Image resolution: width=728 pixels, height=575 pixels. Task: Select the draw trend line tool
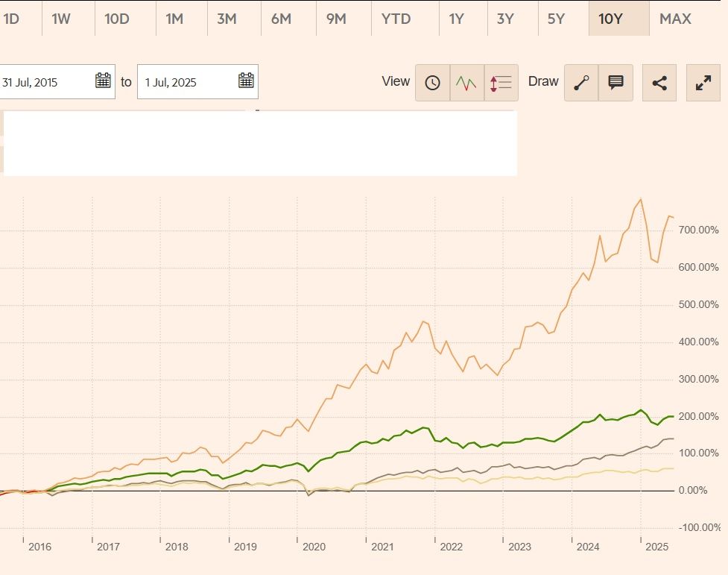coord(581,83)
